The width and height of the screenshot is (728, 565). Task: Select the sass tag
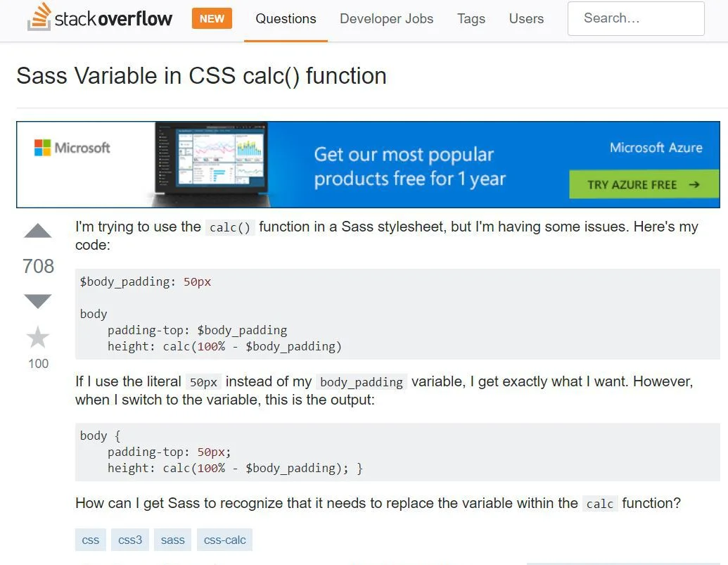pos(173,540)
